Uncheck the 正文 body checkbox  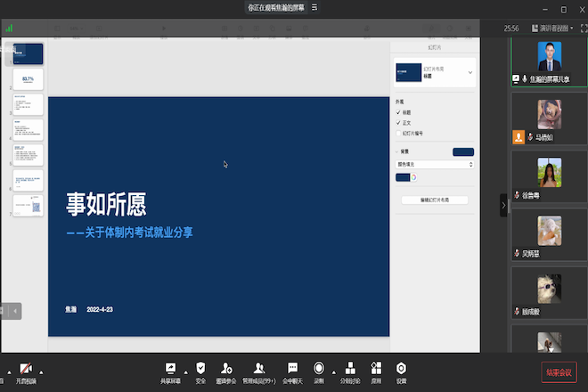pos(398,123)
